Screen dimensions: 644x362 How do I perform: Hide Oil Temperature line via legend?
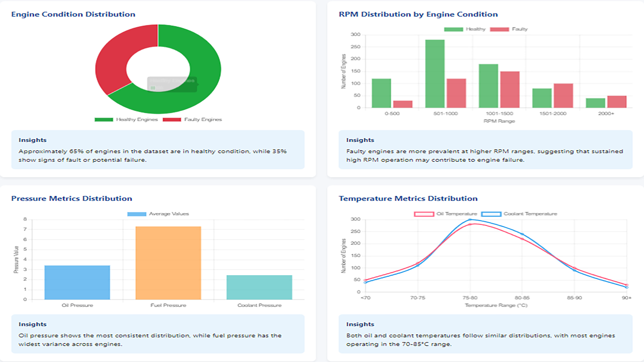pyautogui.click(x=445, y=214)
